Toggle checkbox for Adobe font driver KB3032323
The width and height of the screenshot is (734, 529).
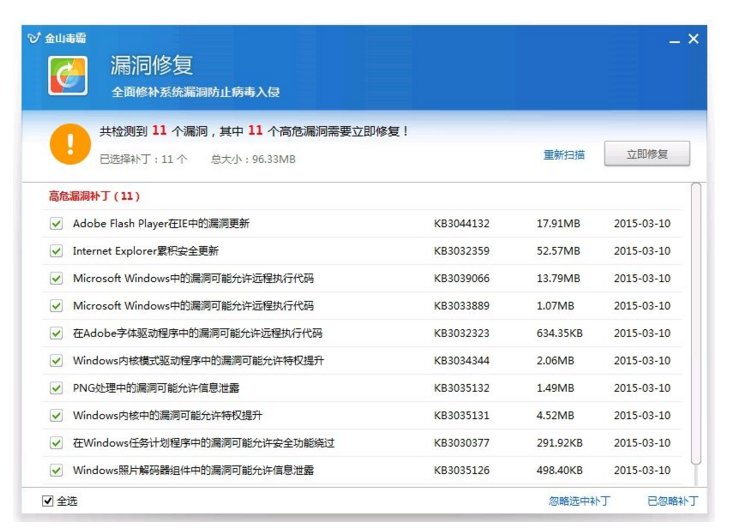[x=56, y=333]
